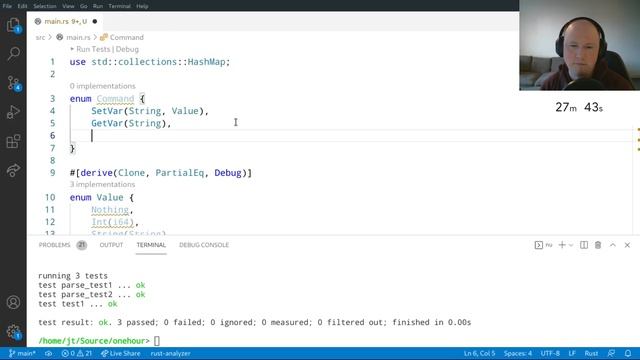Screen dimensions: 640x360
Task: Start Live Share from status bar
Action: 121,353
